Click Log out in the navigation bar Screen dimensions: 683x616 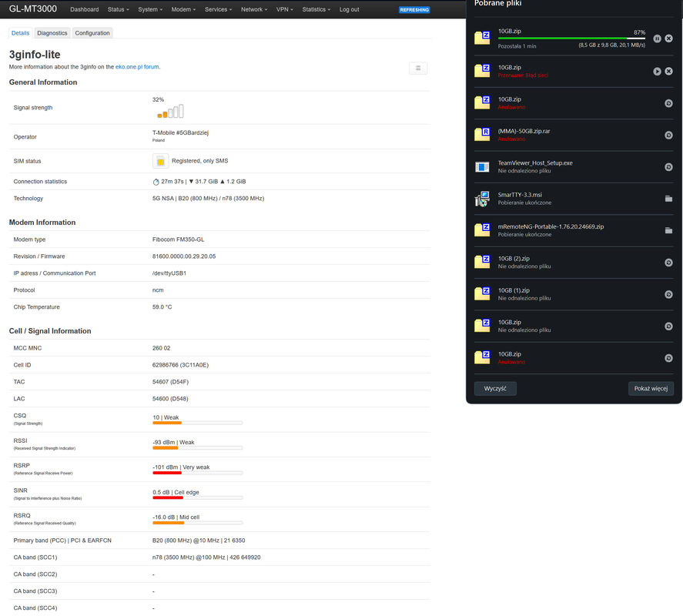click(x=349, y=9)
